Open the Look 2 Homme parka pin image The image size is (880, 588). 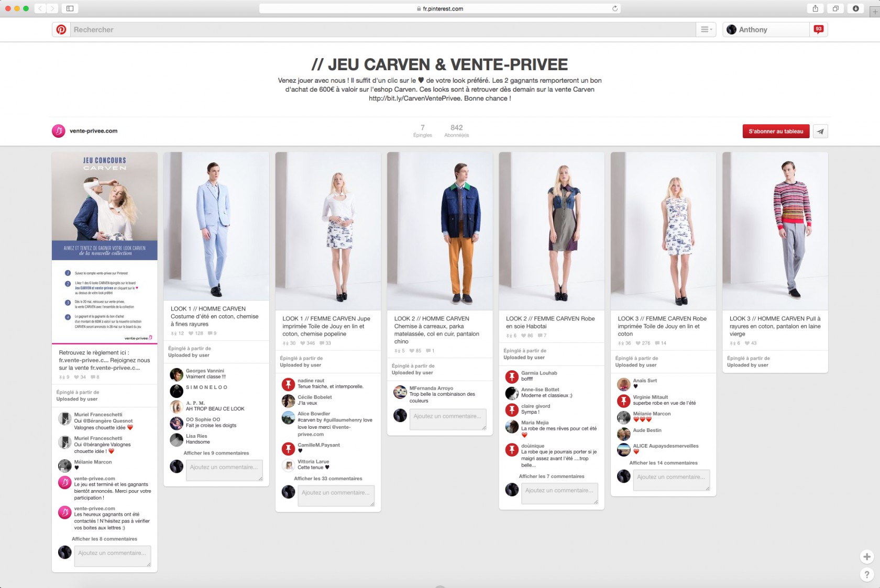pos(439,230)
